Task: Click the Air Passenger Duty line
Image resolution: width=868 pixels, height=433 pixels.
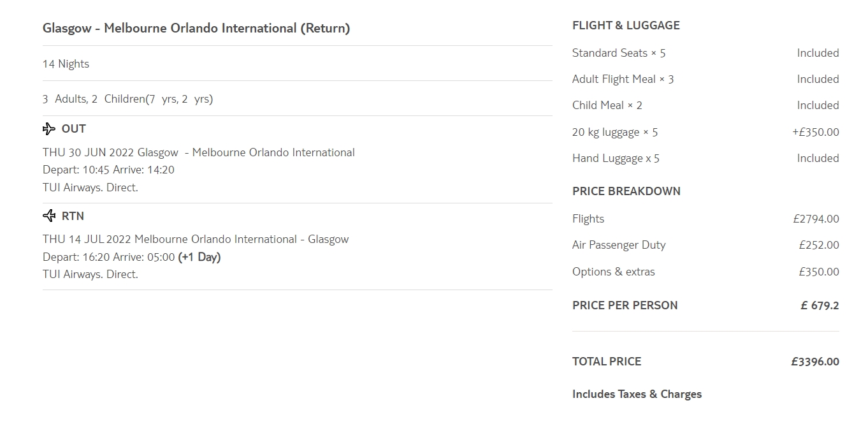Action: click(618, 245)
